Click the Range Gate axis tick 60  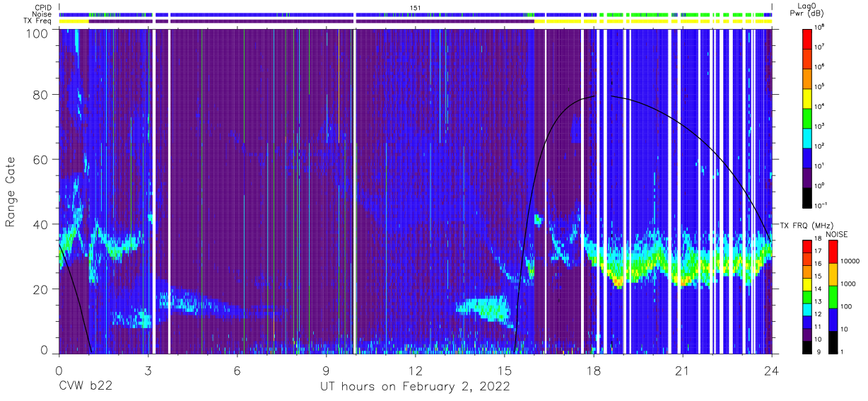coord(41,160)
